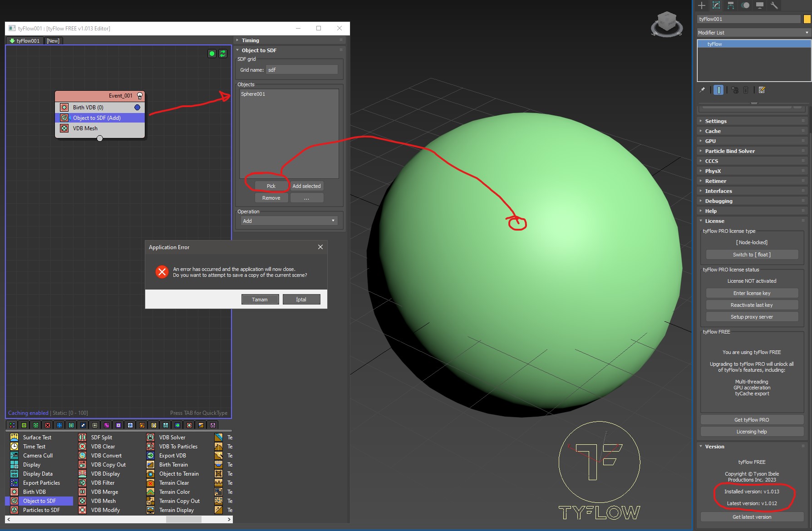This screenshot has height=531, width=812.
Task: Toggle Show End Result button
Action: click(718, 90)
